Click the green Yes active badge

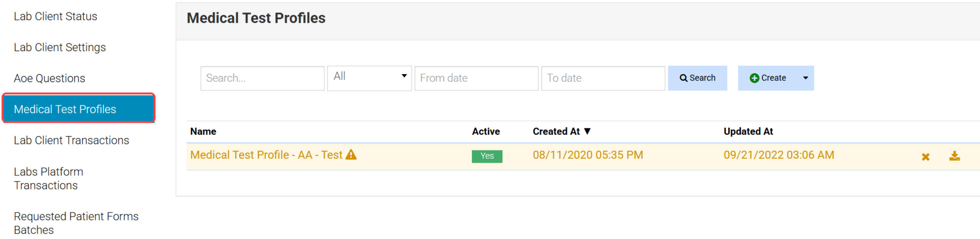[487, 156]
